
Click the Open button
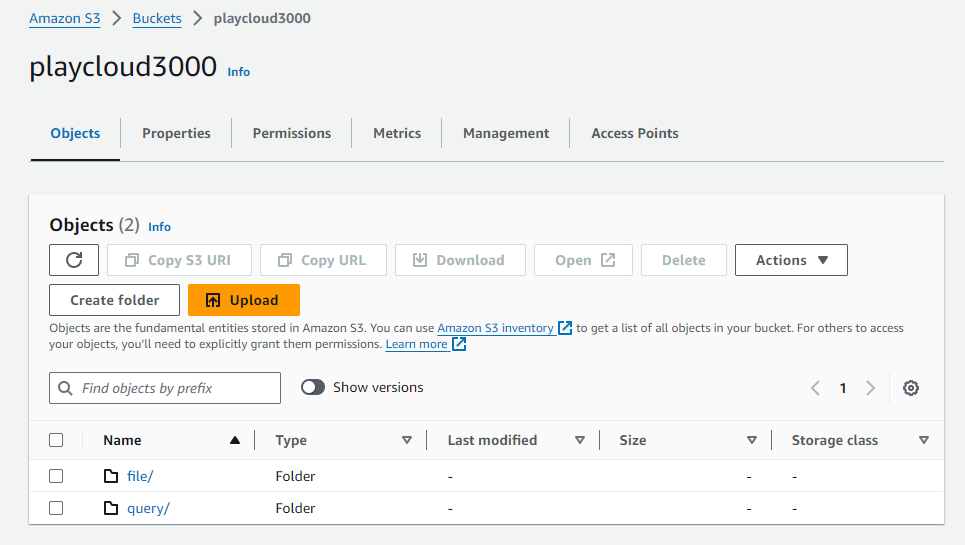(583, 260)
